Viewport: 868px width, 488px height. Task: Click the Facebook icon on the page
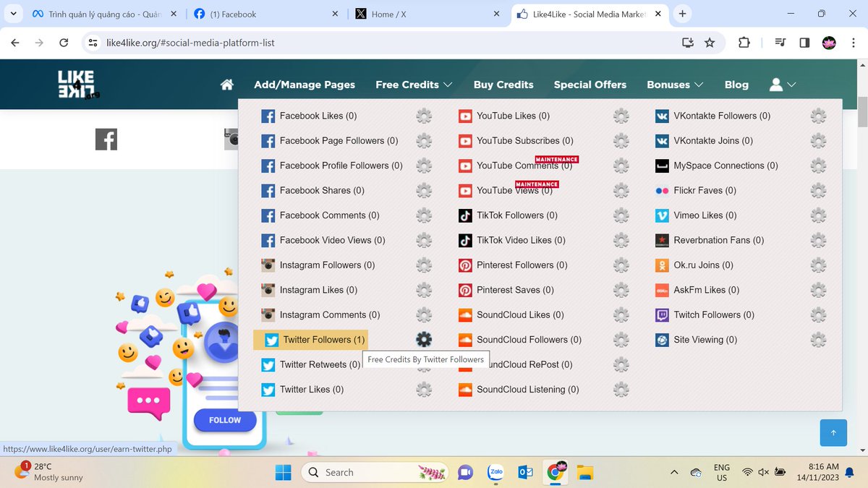tap(106, 140)
